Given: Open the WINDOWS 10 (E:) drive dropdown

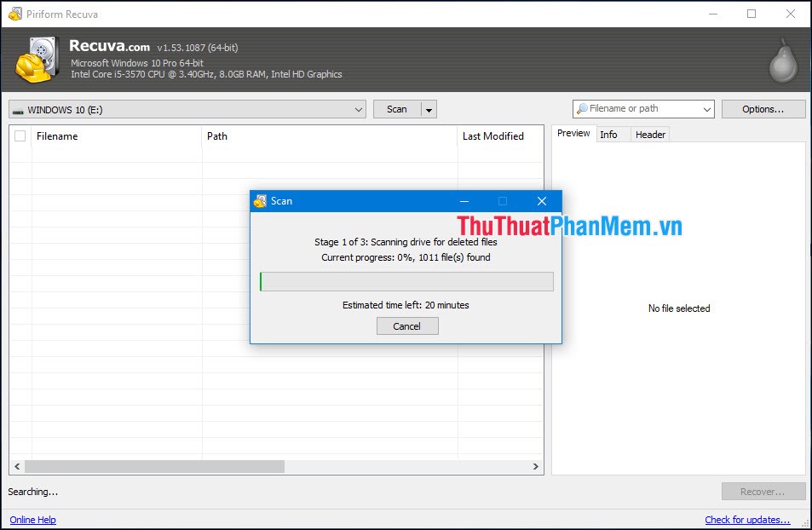Looking at the screenshot, I should pos(187,109).
